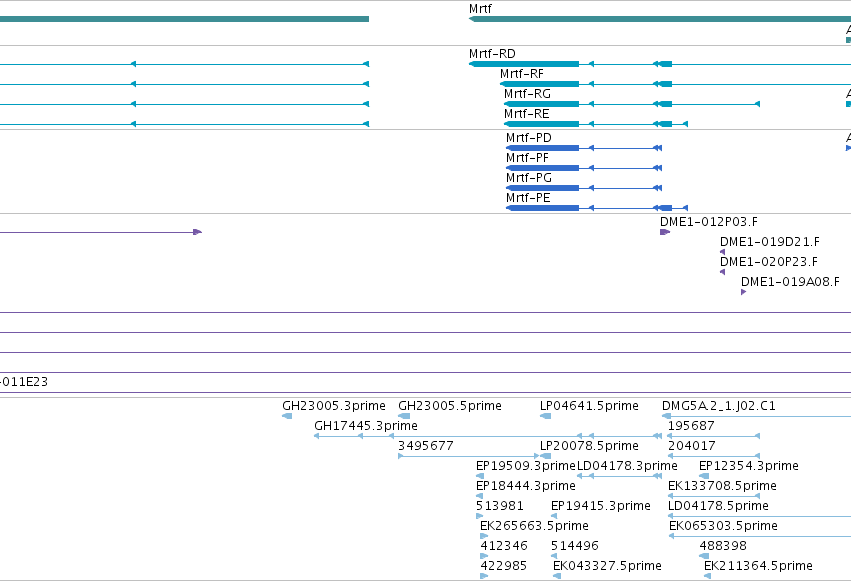This screenshot has width=851, height=581.
Task: Click the DME1-012P03.F purple arrow glyph
Action: (x=665, y=232)
